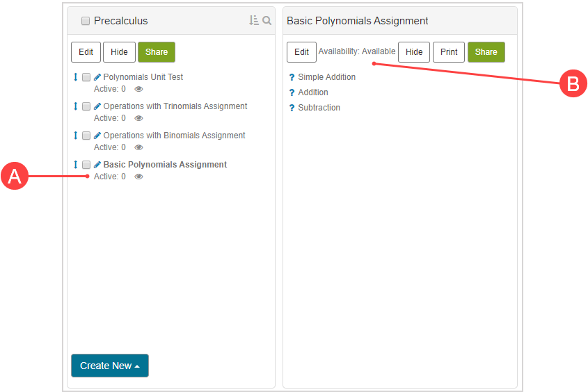Image resolution: width=588 pixels, height=392 pixels.
Task: Click the search magnifier in Precalculus header
Action: [267, 21]
